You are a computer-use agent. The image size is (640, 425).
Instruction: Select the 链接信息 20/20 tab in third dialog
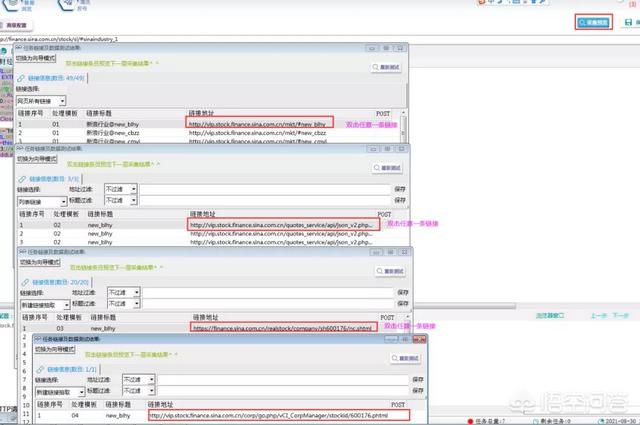(56, 282)
